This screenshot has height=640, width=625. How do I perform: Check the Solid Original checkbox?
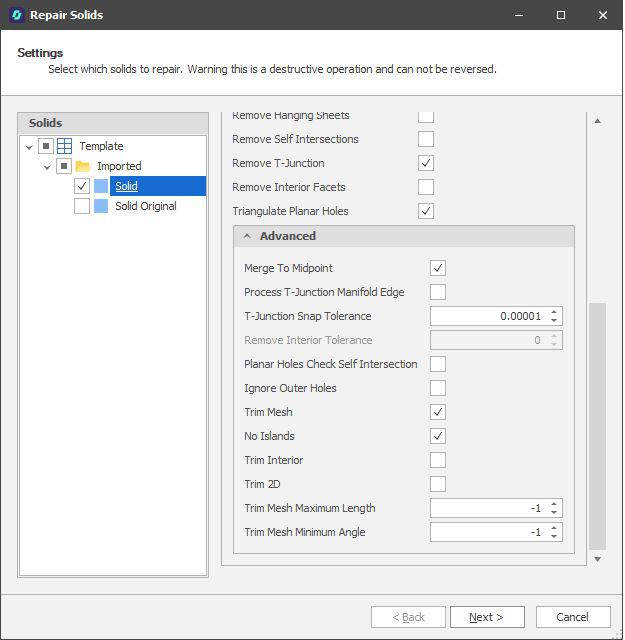[x=82, y=206]
